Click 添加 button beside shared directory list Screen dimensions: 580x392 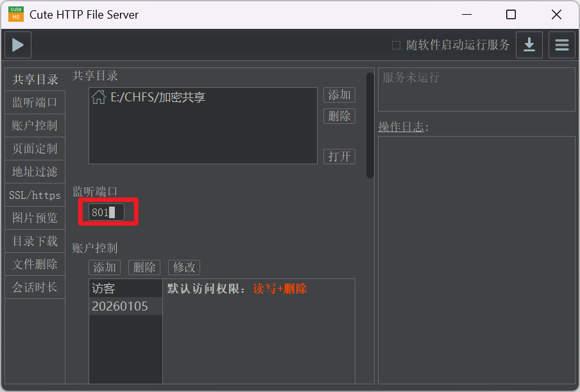(339, 95)
